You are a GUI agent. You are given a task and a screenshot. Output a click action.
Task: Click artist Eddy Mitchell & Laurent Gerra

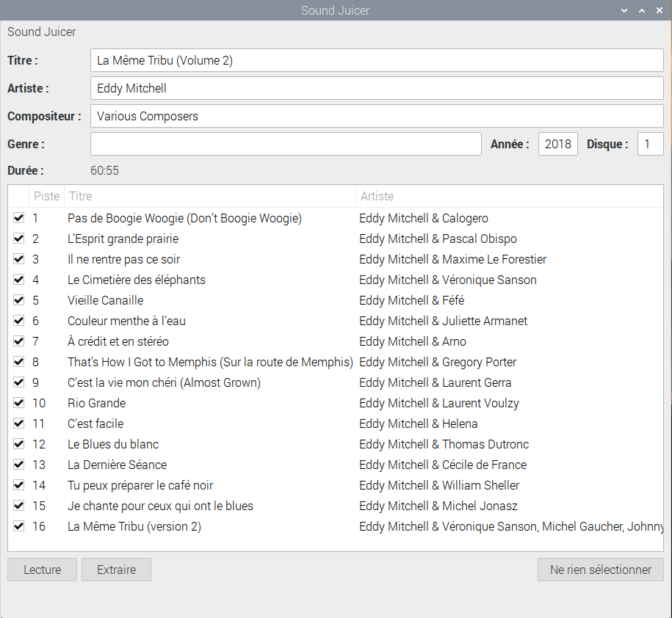pos(436,382)
